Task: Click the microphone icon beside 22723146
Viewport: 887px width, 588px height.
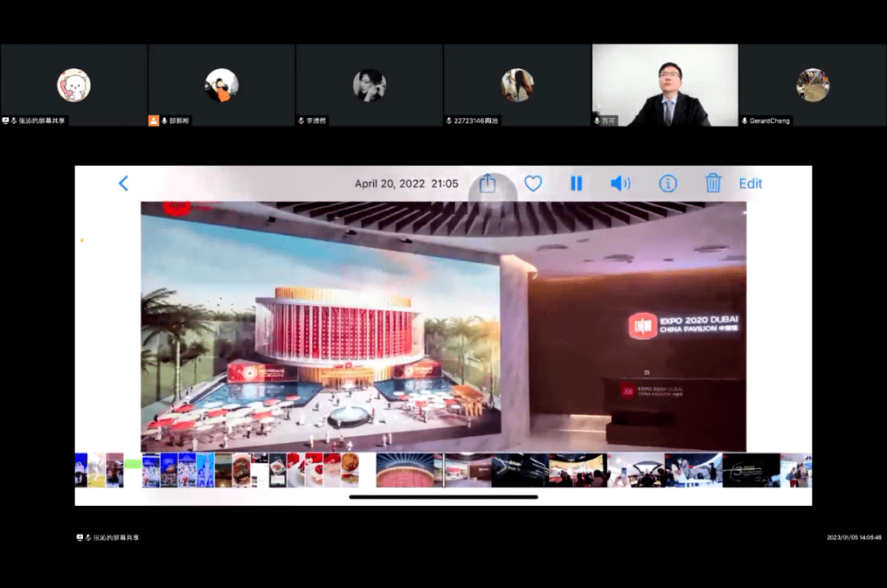Action: point(449,121)
